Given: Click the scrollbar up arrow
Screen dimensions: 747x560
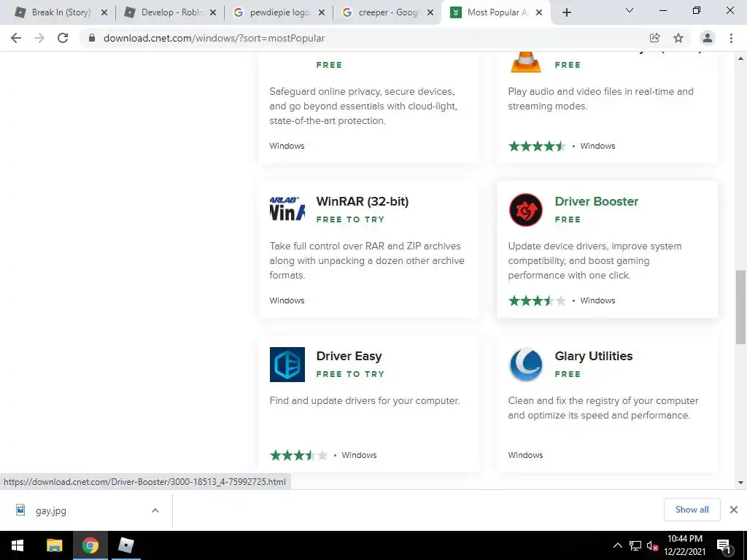Looking at the screenshot, I should (x=740, y=58).
